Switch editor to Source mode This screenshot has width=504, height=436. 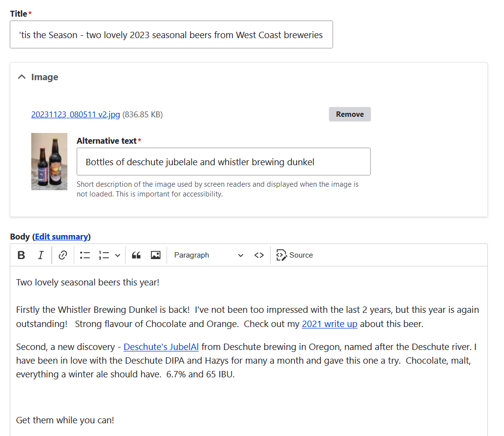tap(294, 255)
